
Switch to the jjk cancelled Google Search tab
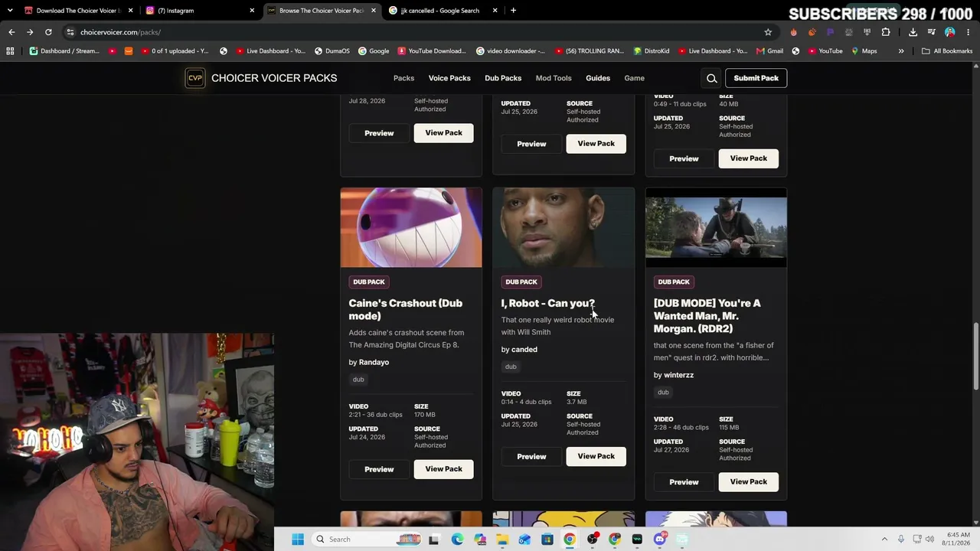click(x=443, y=11)
